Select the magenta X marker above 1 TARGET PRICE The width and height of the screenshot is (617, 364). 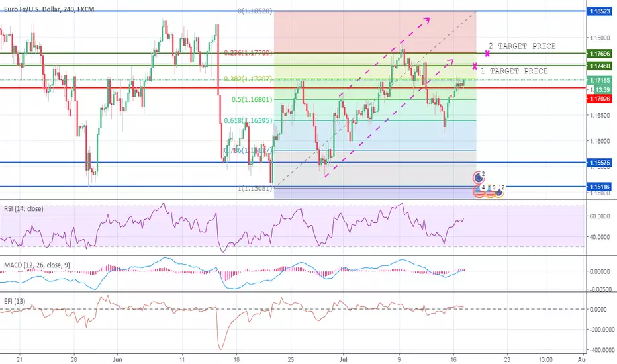click(x=475, y=66)
